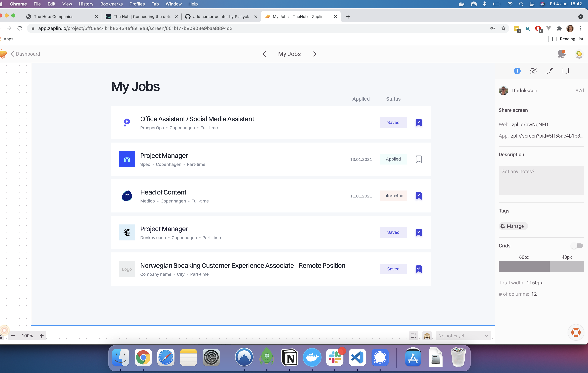Launch Visual Studio Code from Dock

tap(357, 357)
